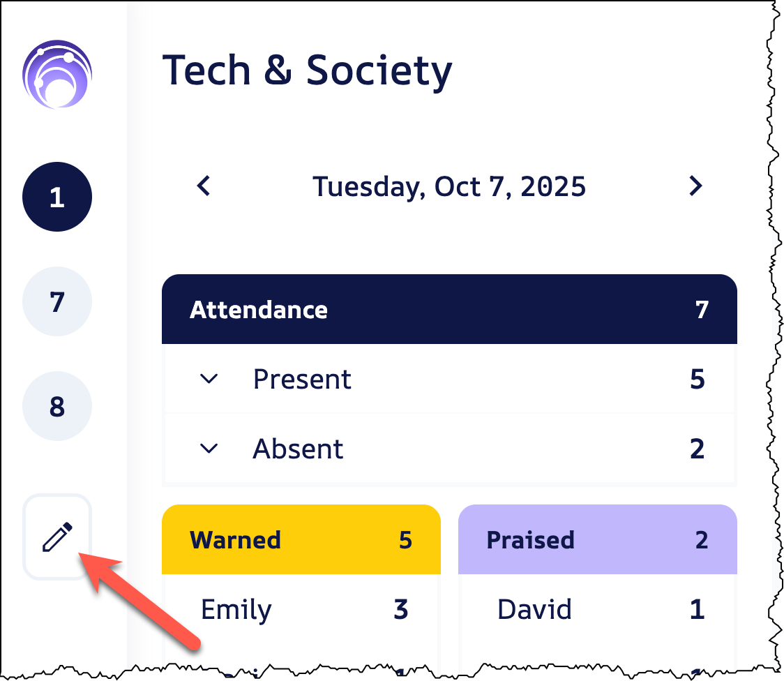Select the purple Praised header
The height and width of the screenshot is (681, 784).
point(597,539)
